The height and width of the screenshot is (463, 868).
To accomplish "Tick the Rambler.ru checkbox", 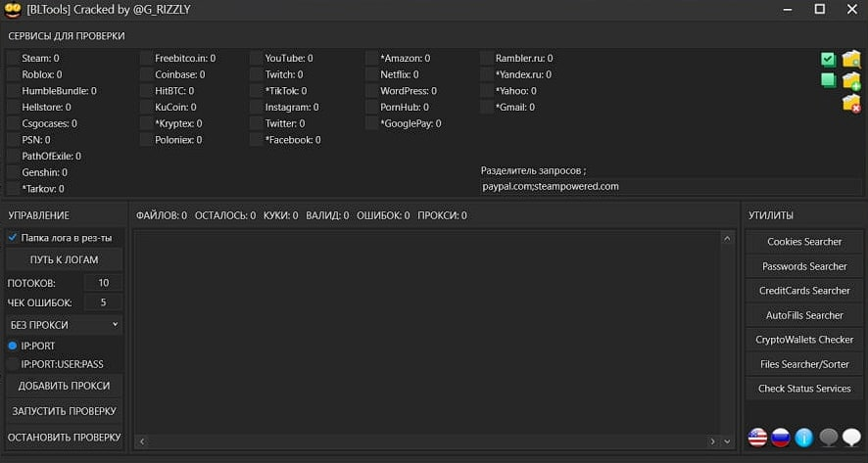I will click(x=487, y=58).
